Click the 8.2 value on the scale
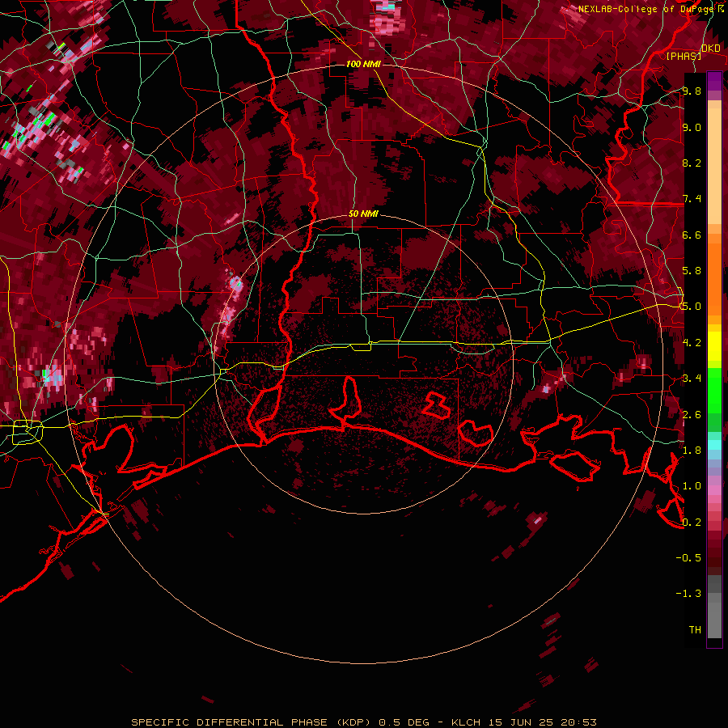The width and height of the screenshot is (728, 728). tap(692, 163)
